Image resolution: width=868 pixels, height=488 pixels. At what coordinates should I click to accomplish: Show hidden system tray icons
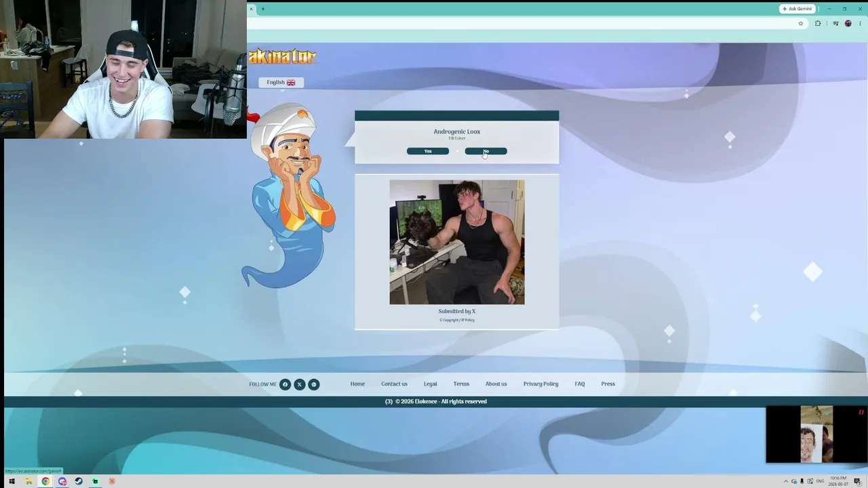pyautogui.click(x=786, y=481)
